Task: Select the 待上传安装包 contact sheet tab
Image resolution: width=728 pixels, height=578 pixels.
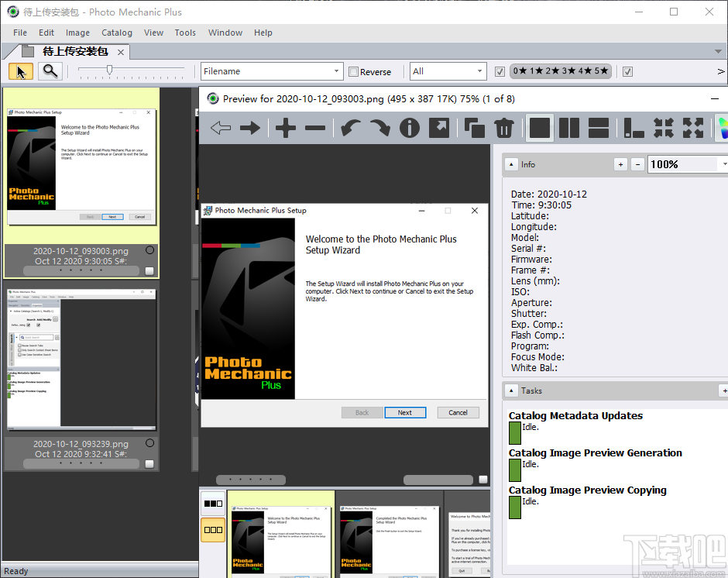Action: click(x=75, y=52)
